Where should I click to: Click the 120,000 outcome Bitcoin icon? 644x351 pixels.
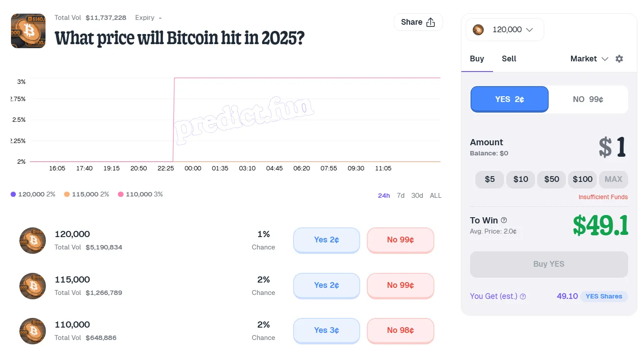tap(33, 241)
